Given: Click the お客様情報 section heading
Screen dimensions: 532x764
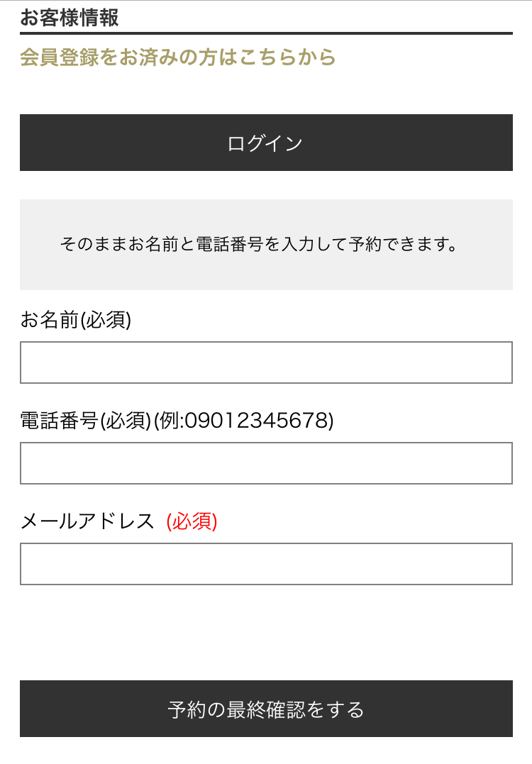Looking at the screenshot, I should [x=70, y=17].
